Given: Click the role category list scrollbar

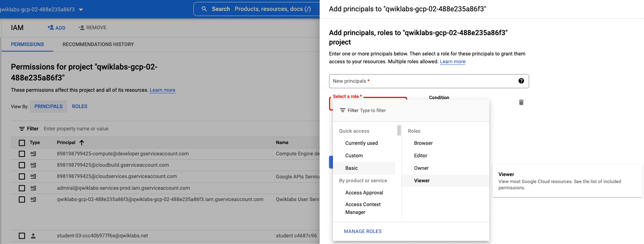Looking at the screenshot, I should tap(399, 130).
